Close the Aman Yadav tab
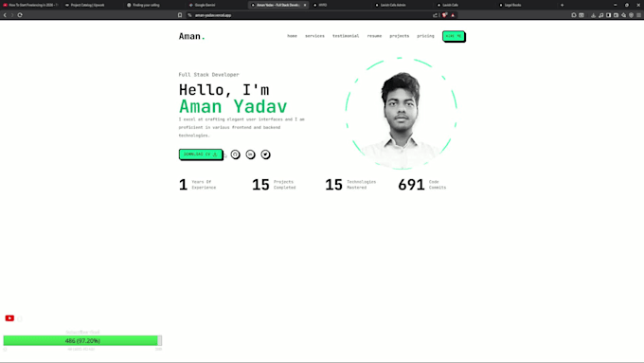644x363 pixels. pyautogui.click(x=305, y=5)
